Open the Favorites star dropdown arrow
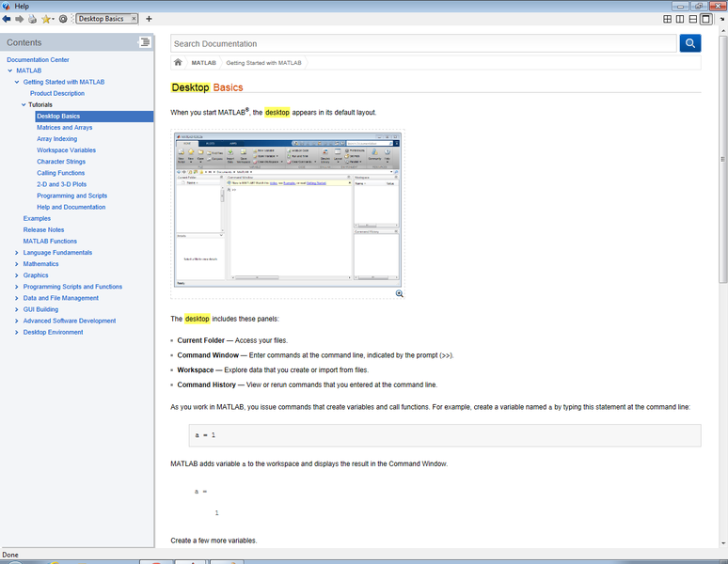Viewport: 728px width, 564px height. click(x=53, y=19)
